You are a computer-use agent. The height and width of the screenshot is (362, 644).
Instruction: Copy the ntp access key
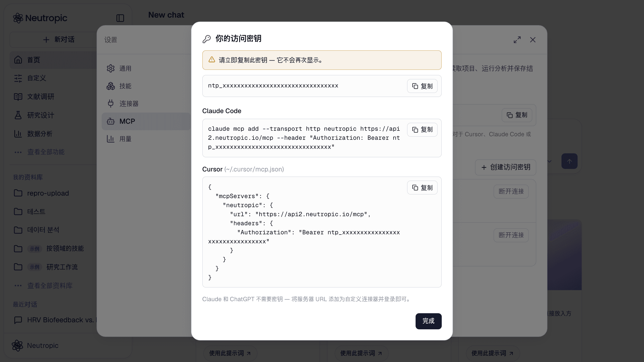pos(422,86)
